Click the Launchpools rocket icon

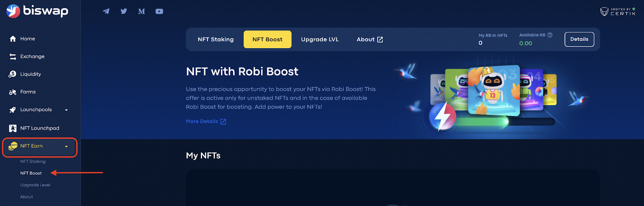click(12, 110)
